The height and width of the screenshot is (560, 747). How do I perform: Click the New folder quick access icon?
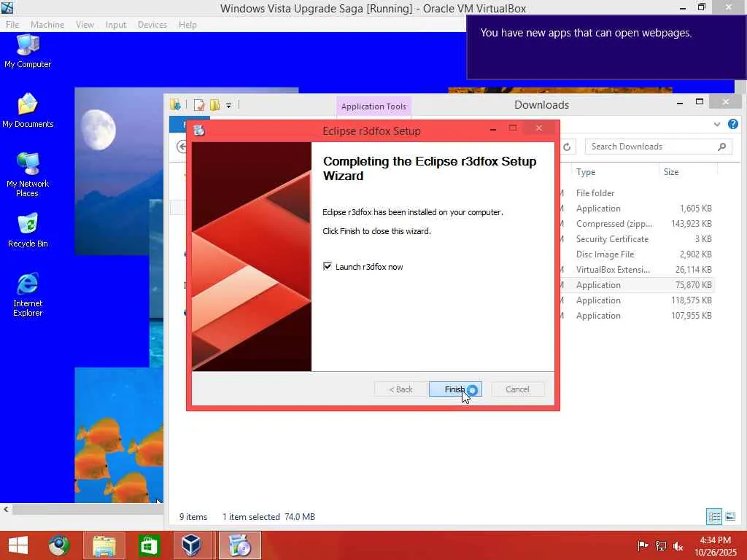pos(215,105)
